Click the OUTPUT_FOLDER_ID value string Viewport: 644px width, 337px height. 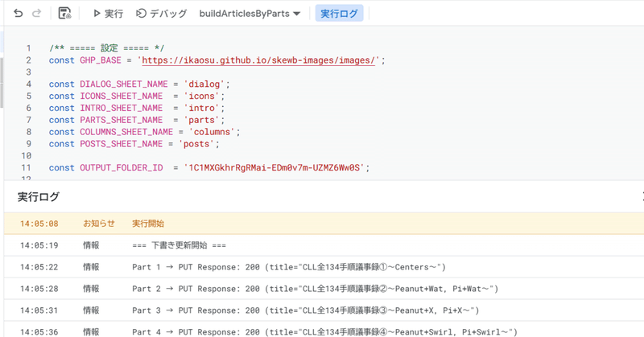tap(274, 168)
